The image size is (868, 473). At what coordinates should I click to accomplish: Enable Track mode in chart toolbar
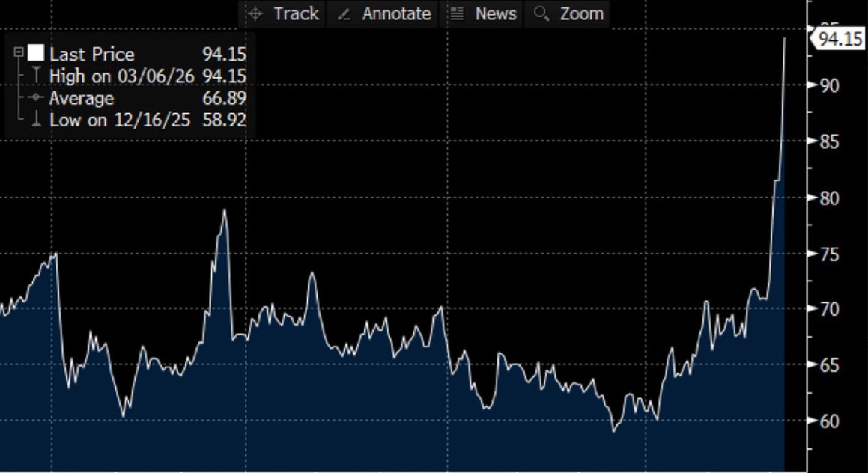(296, 14)
